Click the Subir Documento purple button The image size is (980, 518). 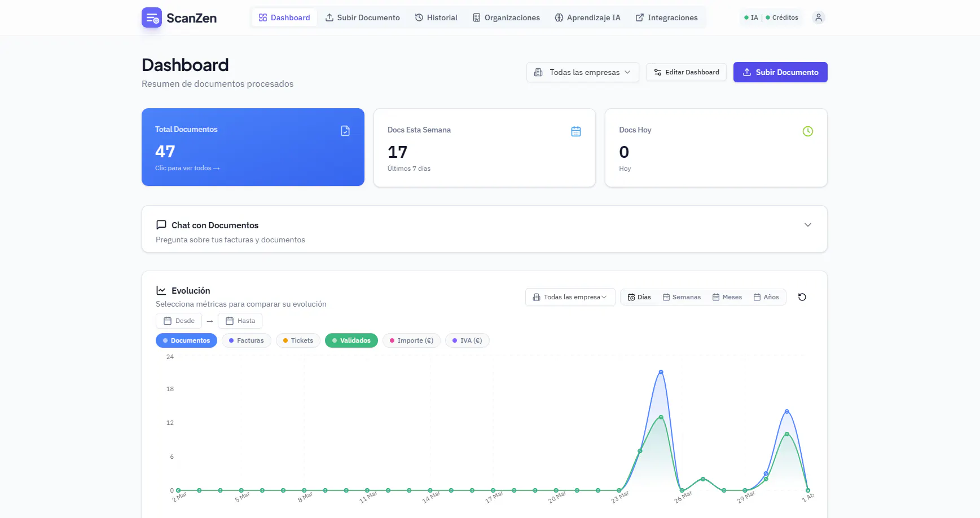pyautogui.click(x=780, y=72)
